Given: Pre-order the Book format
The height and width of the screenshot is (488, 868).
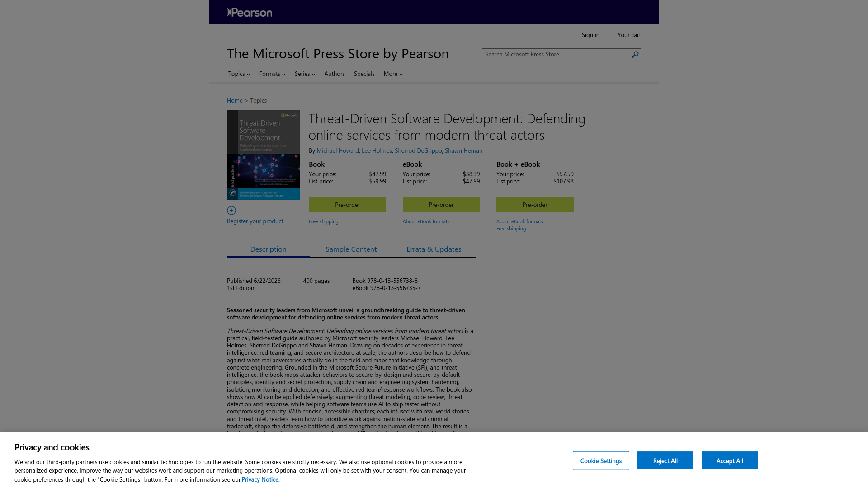Looking at the screenshot, I should [347, 205].
